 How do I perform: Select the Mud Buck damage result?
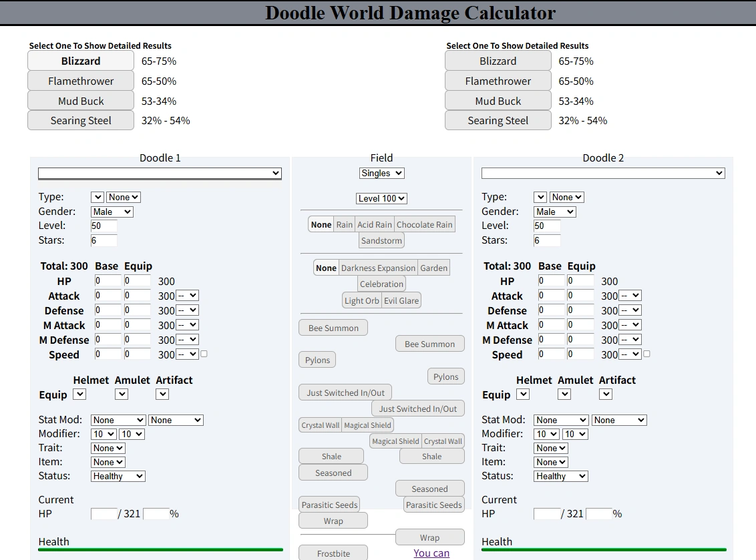point(80,100)
